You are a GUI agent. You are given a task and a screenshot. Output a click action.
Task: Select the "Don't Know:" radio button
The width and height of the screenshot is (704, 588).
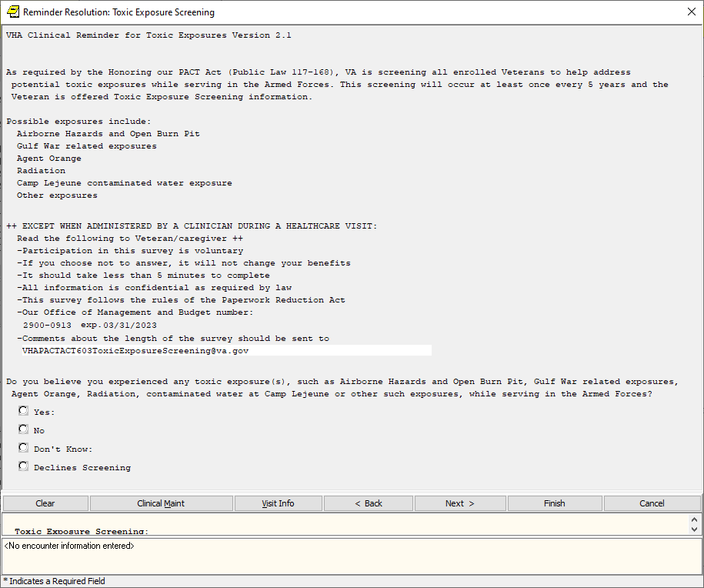pos(24,448)
